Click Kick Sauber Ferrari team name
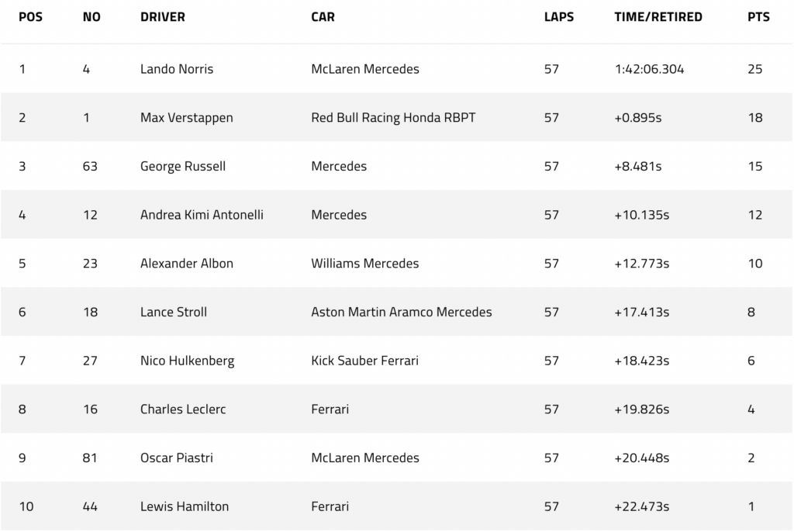Image resolution: width=794 pixels, height=532 pixels. click(364, 361)
